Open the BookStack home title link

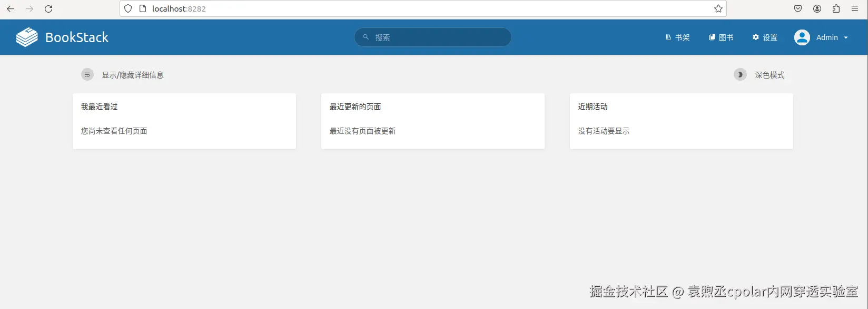77,37
